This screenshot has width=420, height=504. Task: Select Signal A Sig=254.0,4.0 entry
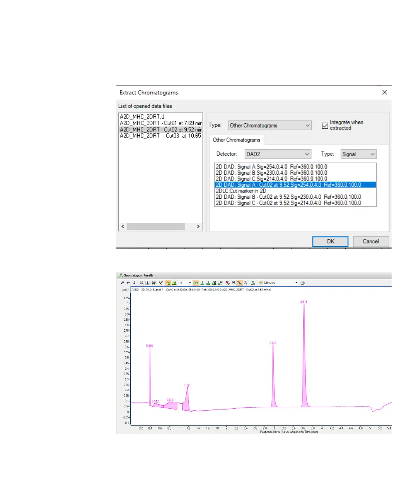point(271,167)
